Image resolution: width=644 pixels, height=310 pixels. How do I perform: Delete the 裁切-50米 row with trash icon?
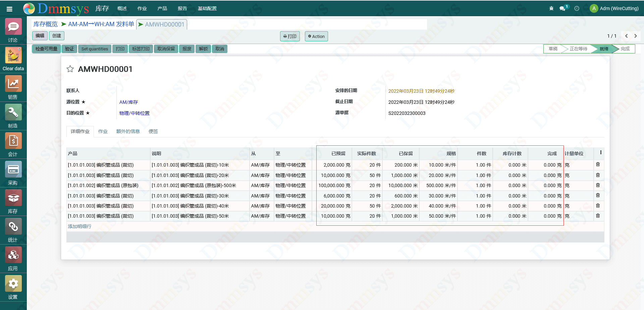(598, 216)
